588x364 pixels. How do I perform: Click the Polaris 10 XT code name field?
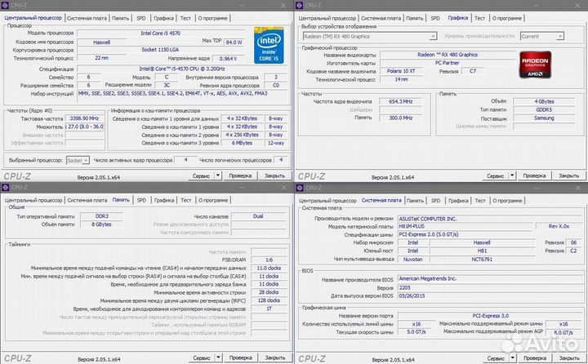click(401, 71)
